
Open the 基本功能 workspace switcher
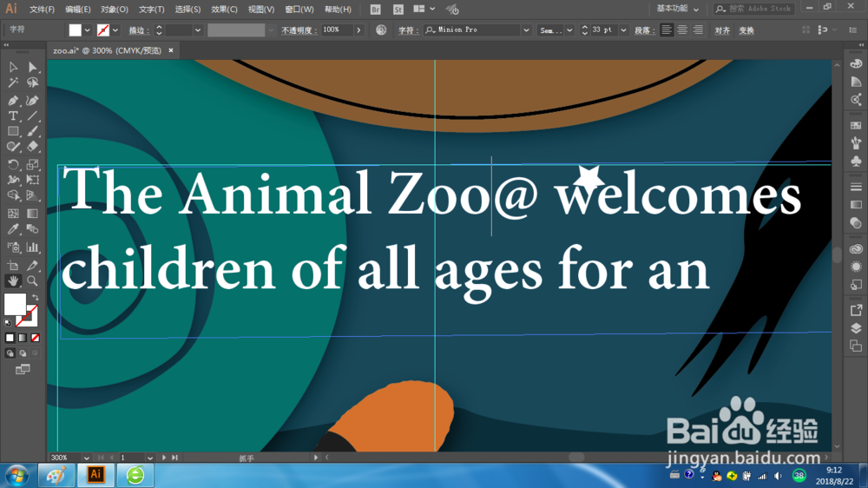click(677, 9)
